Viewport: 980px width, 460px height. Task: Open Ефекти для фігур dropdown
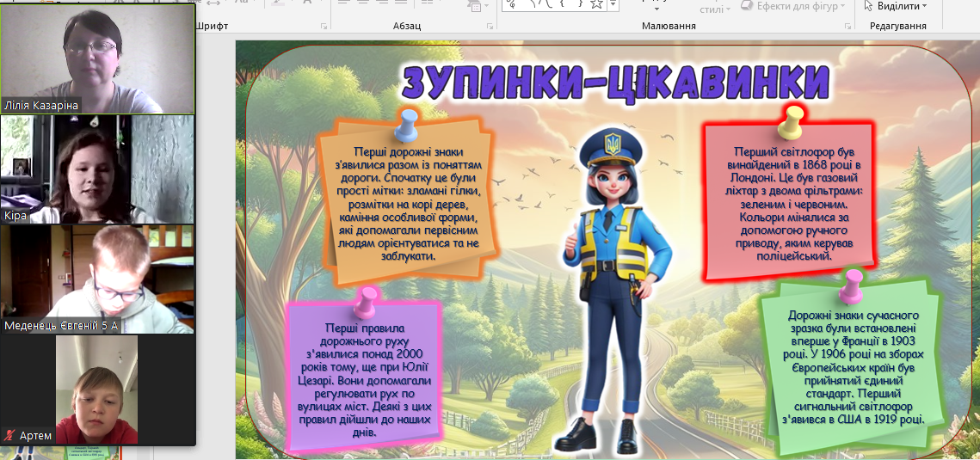pos(793,6)
